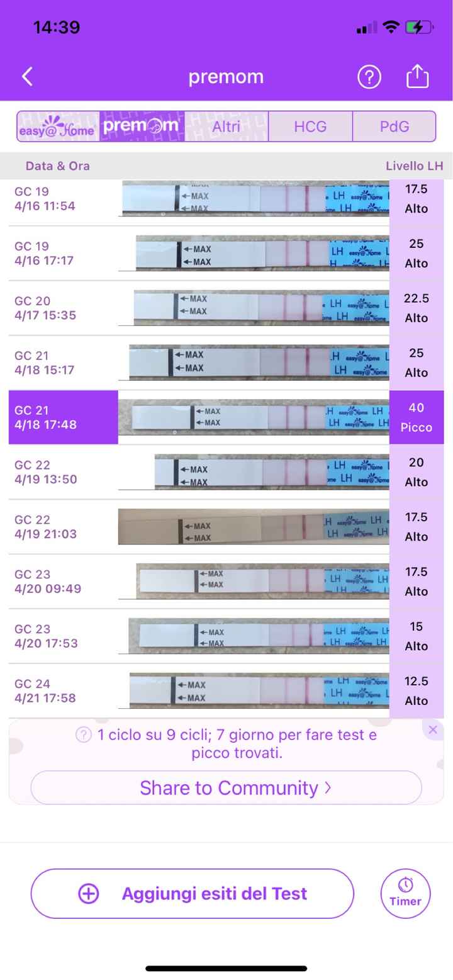Open test strip photo from 4/19 21:03

point(254,527)
